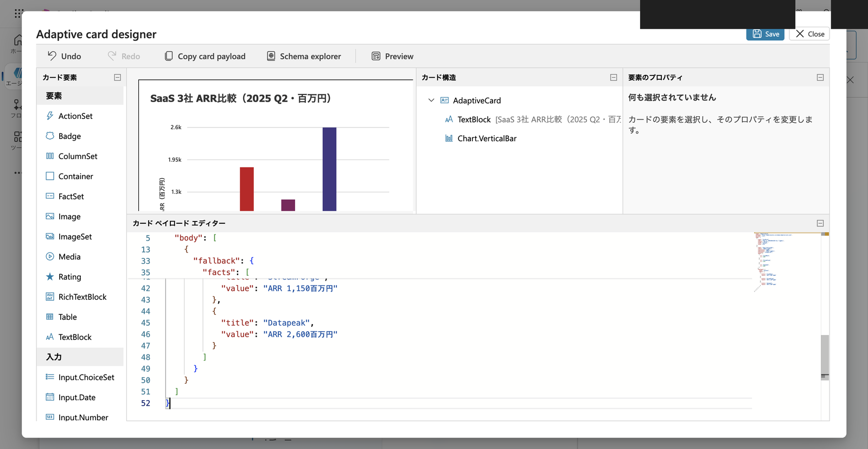The image size is (868, 449).
Task: Copy card payload to clipboard
Action: coord(205,56)
